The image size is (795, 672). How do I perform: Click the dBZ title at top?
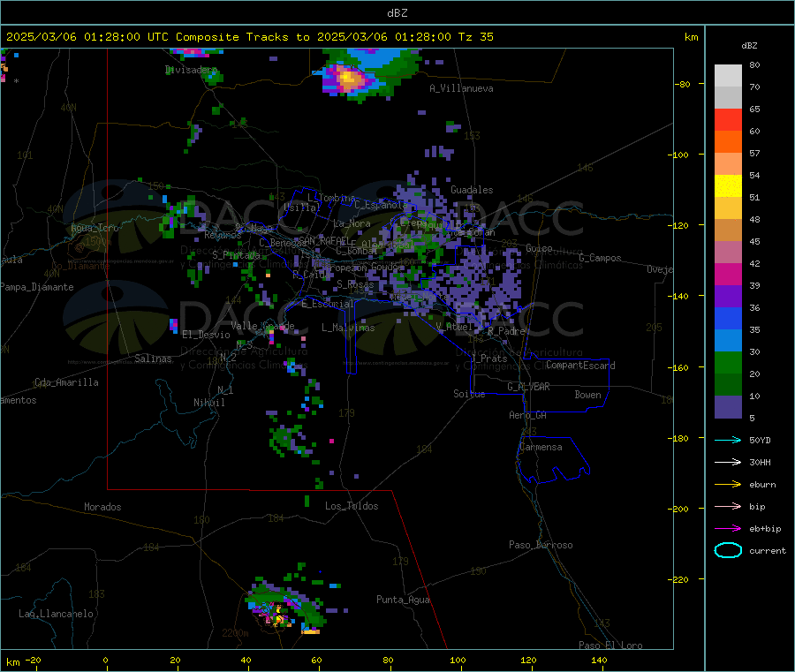click(397, 13)
